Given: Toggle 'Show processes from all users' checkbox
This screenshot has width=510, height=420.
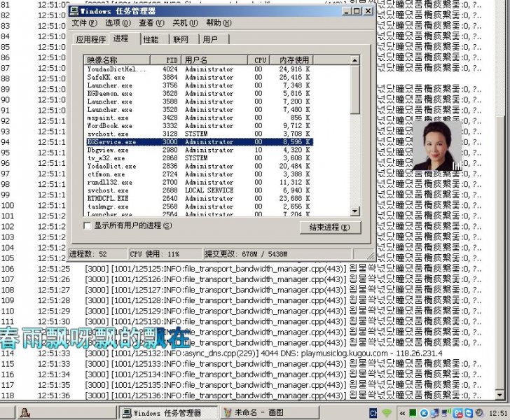Looking at the screenshot, I should pyautogui.click(x=87, y=225).
